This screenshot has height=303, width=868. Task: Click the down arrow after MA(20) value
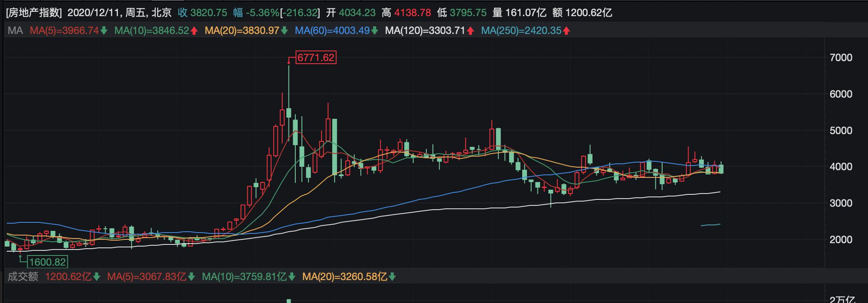(x=284, y=31)
